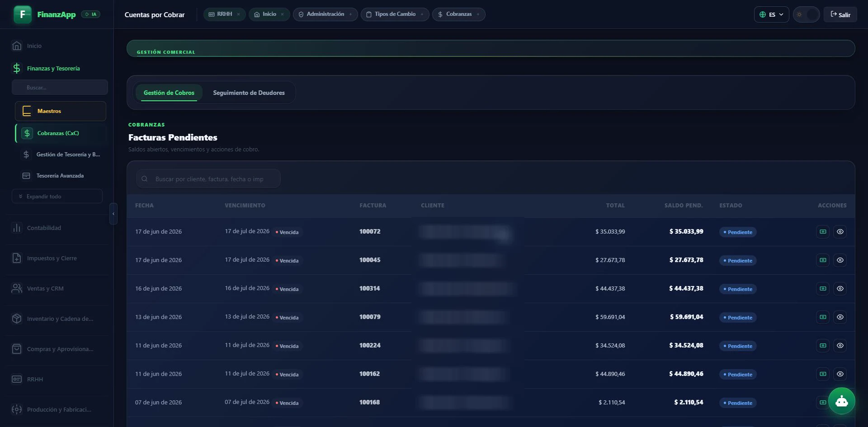
Task: Open the Administración top tab
Action: [x=325, y=14]
